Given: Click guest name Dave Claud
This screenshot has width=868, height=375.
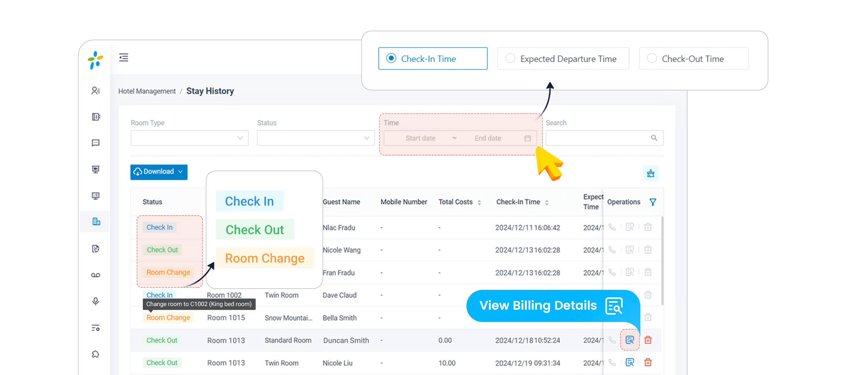Looking at the screenshot, I should tap(340, 295).
